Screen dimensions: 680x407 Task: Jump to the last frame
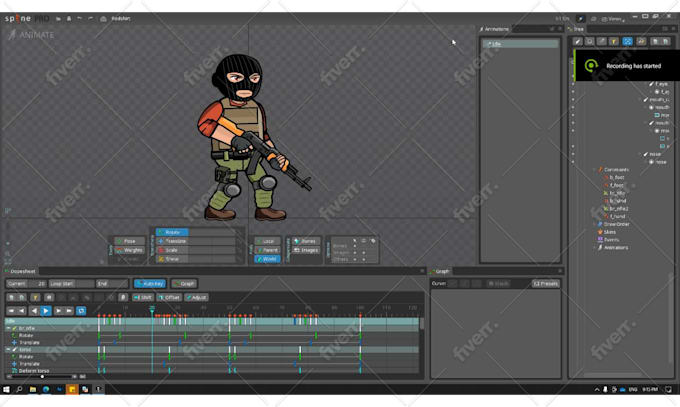pos(69,311)
